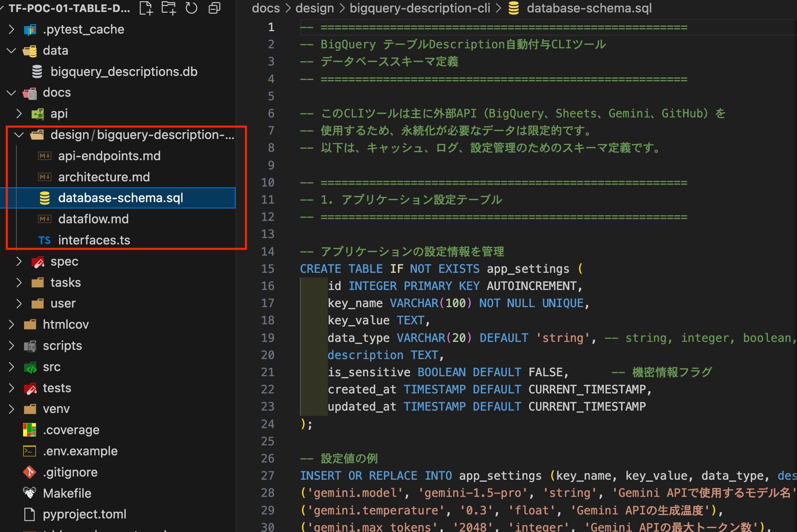Expand the scripts folder chevron

pyautogui.click(x=12, y=346)
